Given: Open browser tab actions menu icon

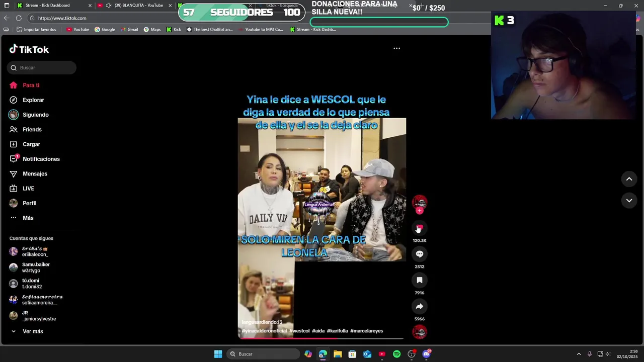Looking at the screenshot, I should 7,6.
